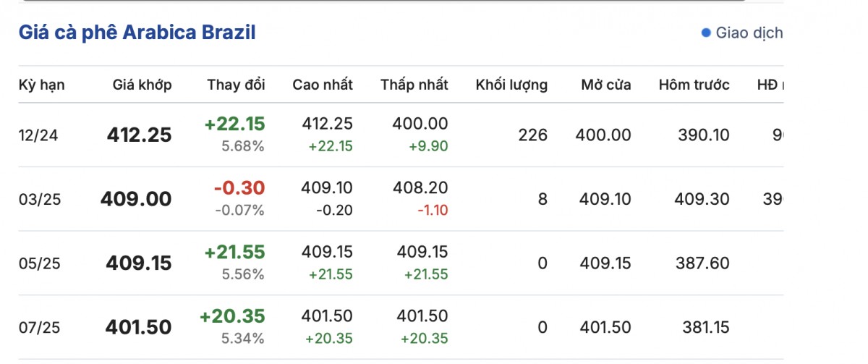
Task: Select the "Khối lượng" column header
Action: click(511, 85)
